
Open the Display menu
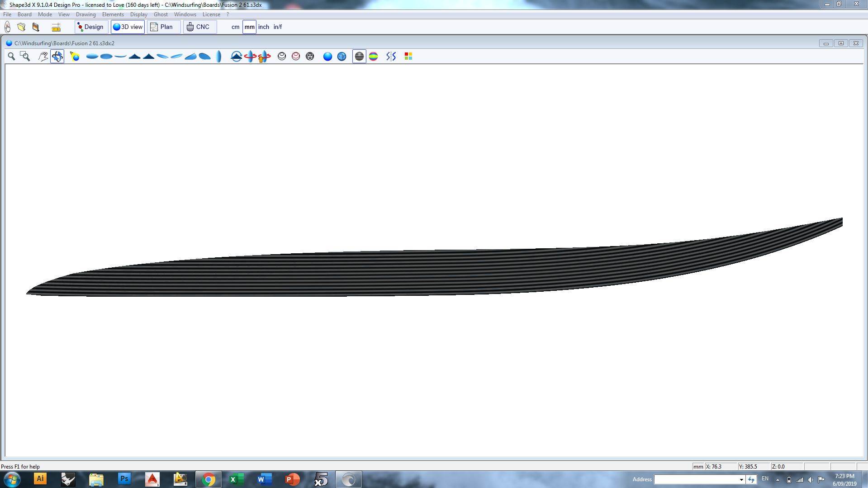[x=138, y=14]
